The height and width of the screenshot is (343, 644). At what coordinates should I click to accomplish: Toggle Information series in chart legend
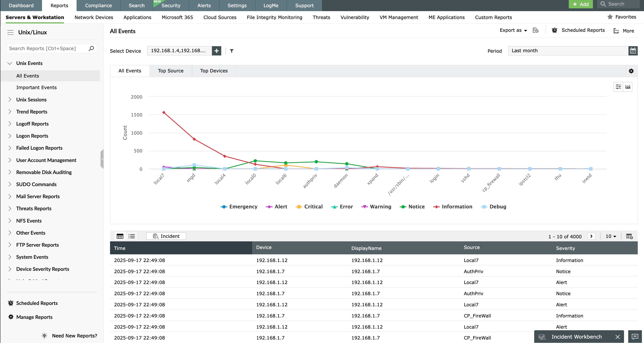(x=457, y=207)
